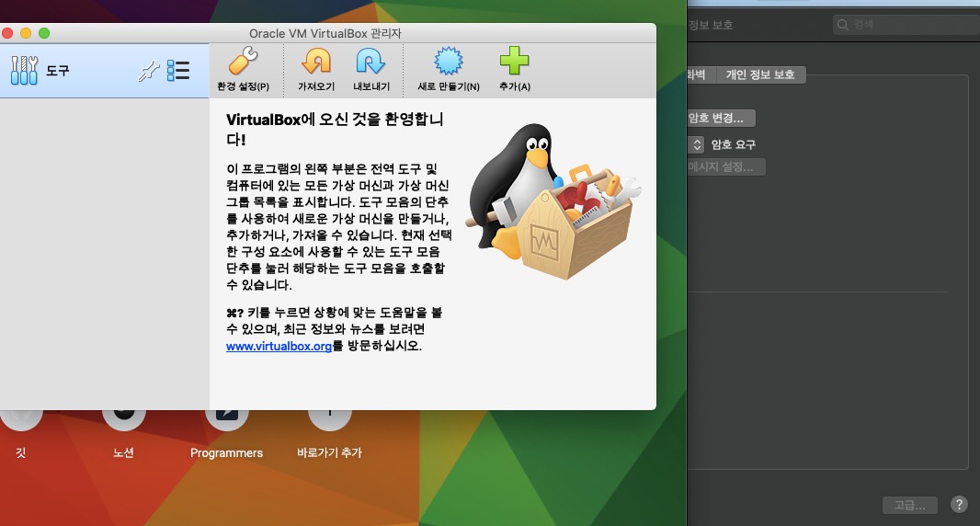Close the VirtualBox manager window
The image size is (980, 526).
tap(7, 33)
